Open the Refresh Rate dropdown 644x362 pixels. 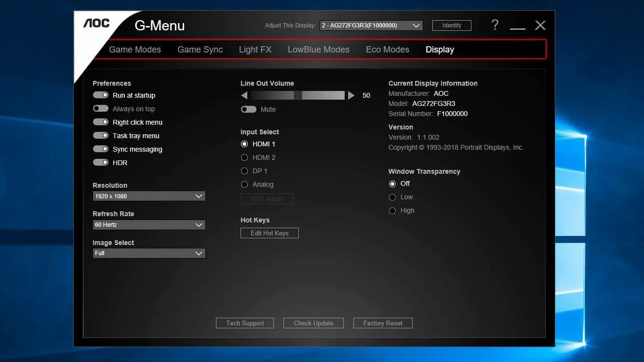pos(149,225)
